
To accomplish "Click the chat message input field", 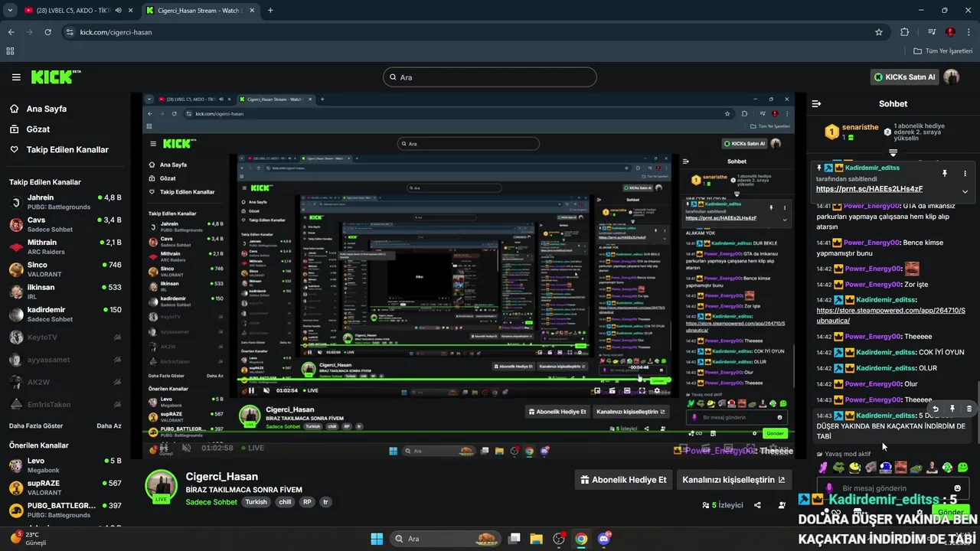I will tap(891, 488).
